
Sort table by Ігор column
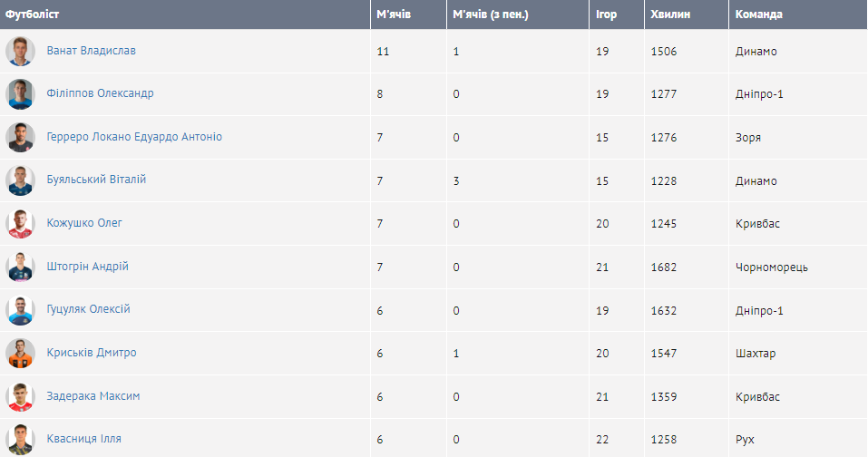click(606, 15)
